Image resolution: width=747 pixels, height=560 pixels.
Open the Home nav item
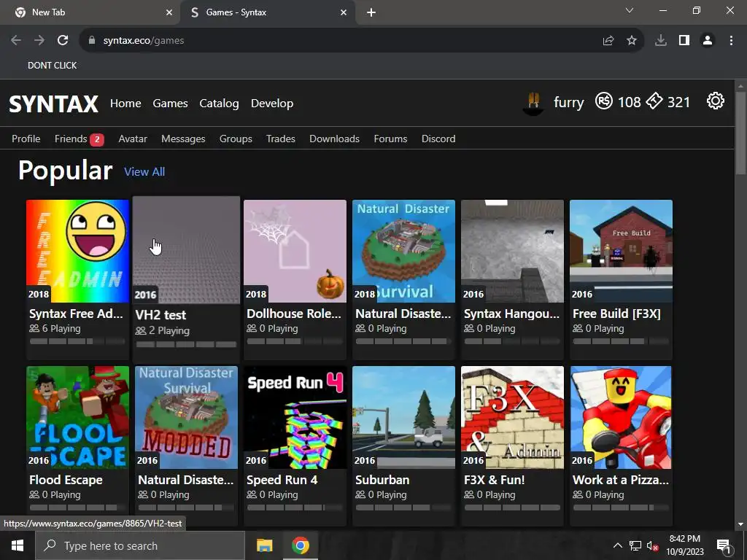pyautogui.click(x=125, y=104)
